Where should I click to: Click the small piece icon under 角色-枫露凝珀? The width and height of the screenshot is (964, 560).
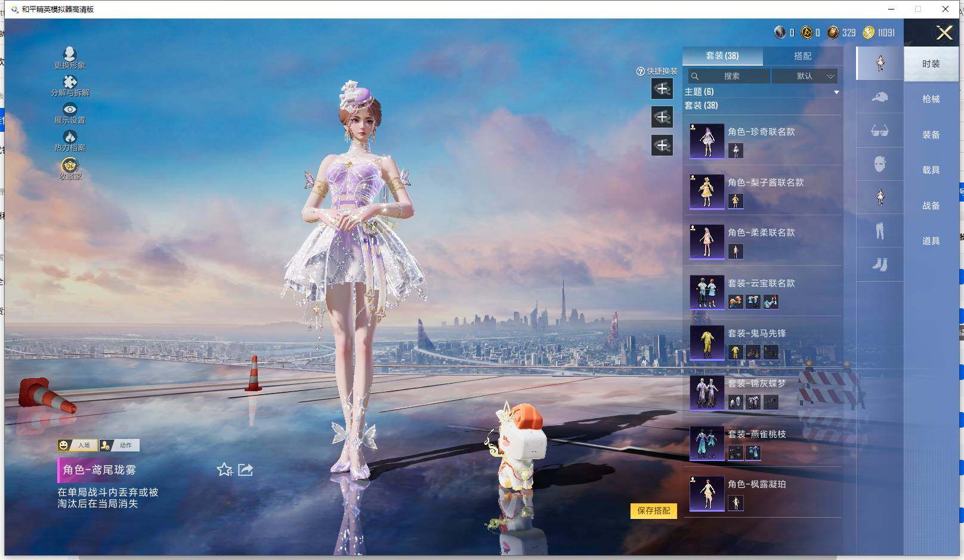[x=736, y=503]
